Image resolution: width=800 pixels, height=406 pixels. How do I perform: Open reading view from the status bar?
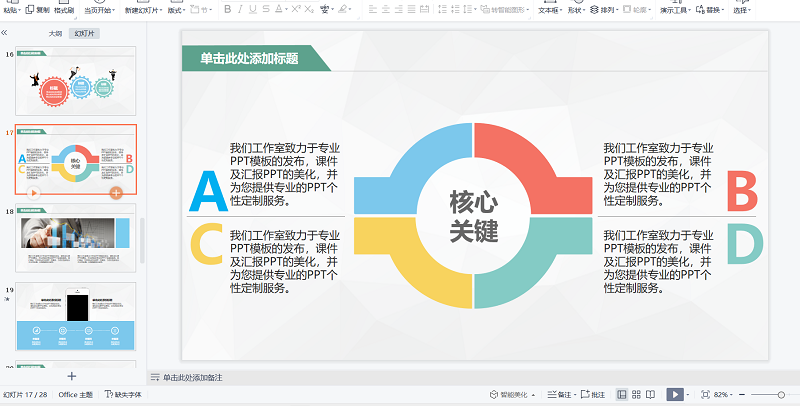click(x=651, y=395)
